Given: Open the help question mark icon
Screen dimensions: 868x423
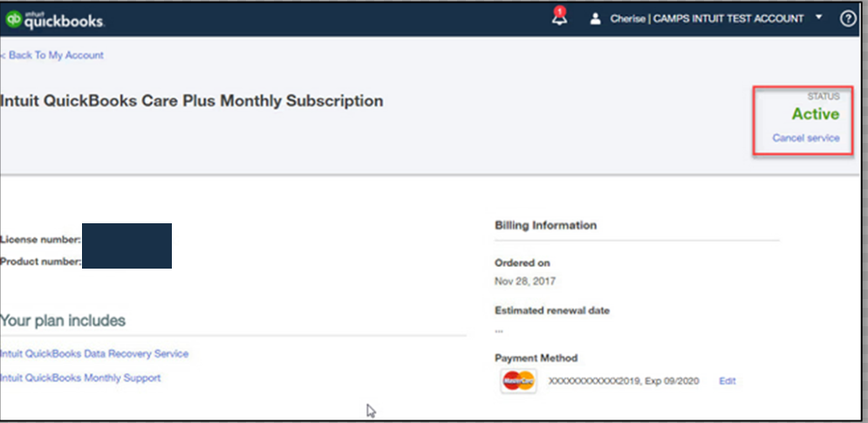Looking at the screenshot, I should [848, 19].
